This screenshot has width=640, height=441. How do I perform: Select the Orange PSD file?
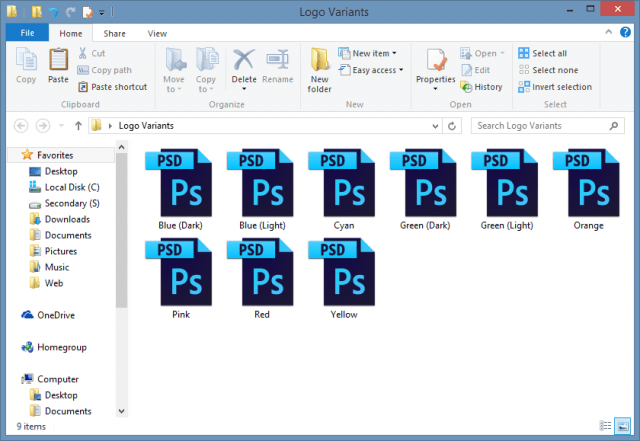point(588,190)
